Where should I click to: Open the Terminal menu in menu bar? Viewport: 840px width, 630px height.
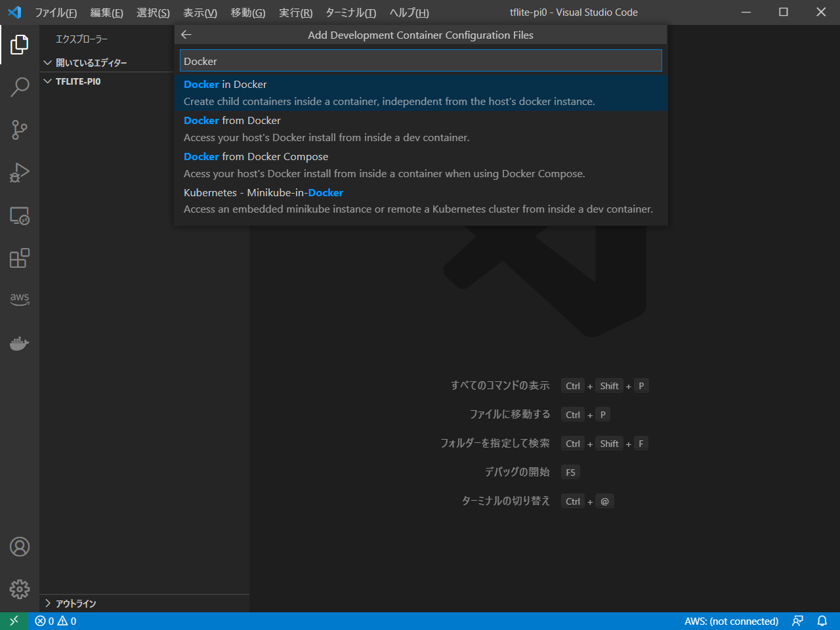tap(350, 12)
